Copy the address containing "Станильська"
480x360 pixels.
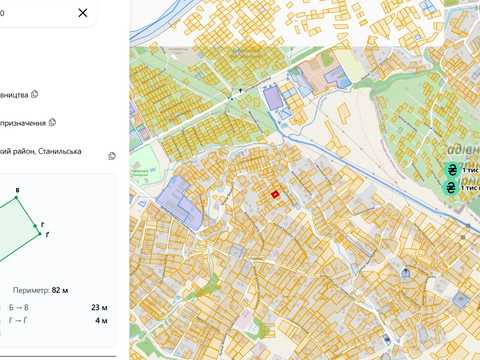click(x=112, y=156)
